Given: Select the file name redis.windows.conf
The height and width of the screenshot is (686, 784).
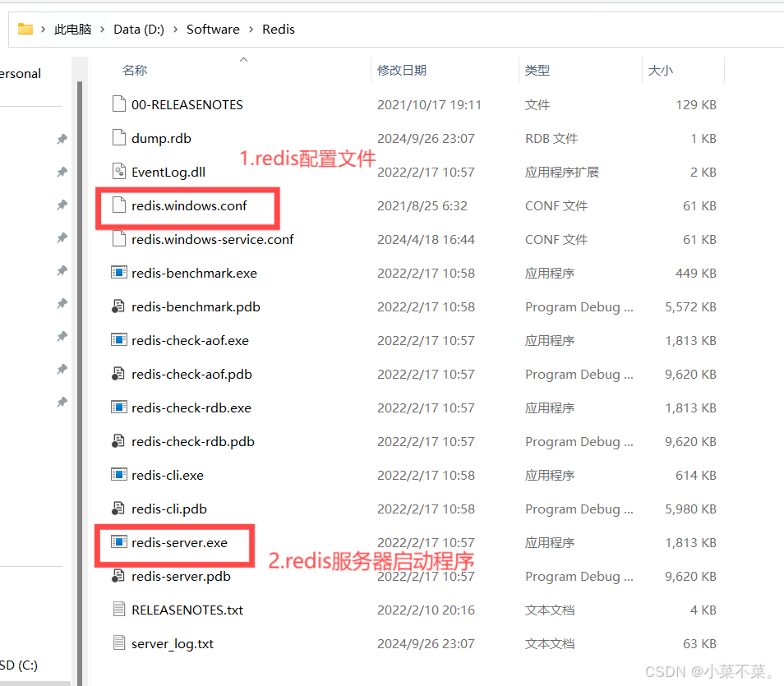Looking at the screenshot, I should coord(189,205).
